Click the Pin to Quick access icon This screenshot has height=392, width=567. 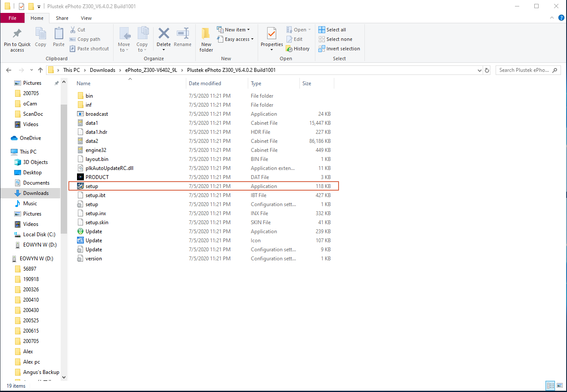[17, 34]
